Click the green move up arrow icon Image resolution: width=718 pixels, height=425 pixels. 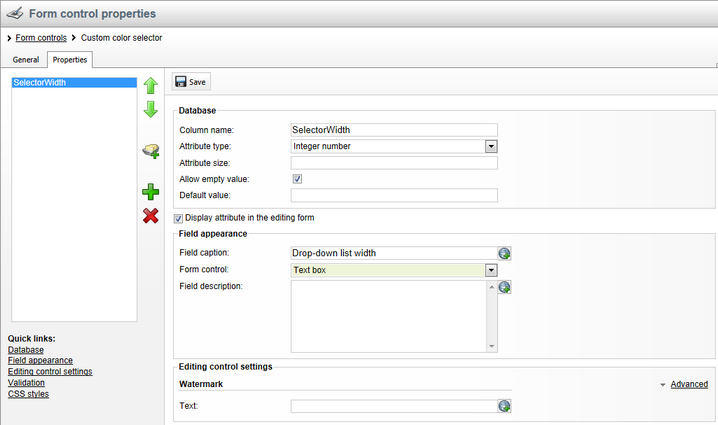pos(151,87)
